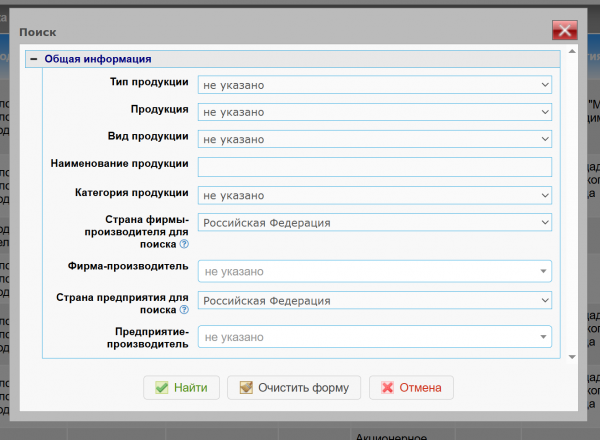The image size is (600, 440).
Task: Click the scrollbar down arrow in form
Action: [572, 357]
